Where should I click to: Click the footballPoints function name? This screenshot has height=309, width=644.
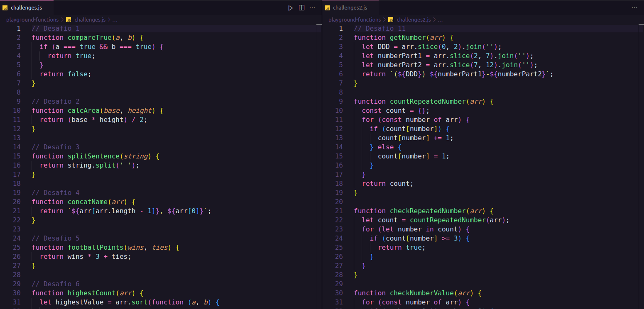(x=95, y=247)
